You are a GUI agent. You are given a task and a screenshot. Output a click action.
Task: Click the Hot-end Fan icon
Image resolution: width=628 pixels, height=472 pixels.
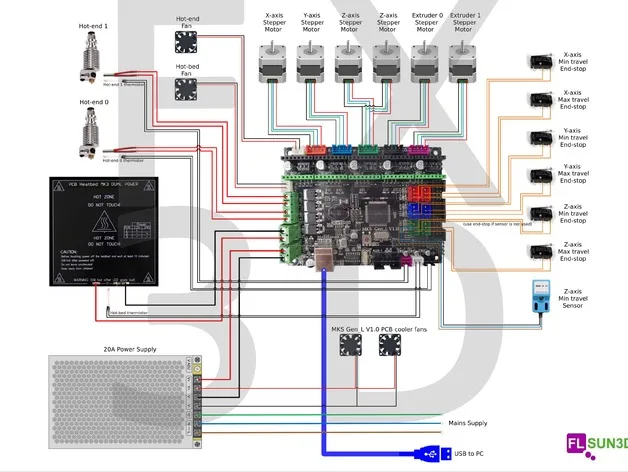[x=186, y=41]
